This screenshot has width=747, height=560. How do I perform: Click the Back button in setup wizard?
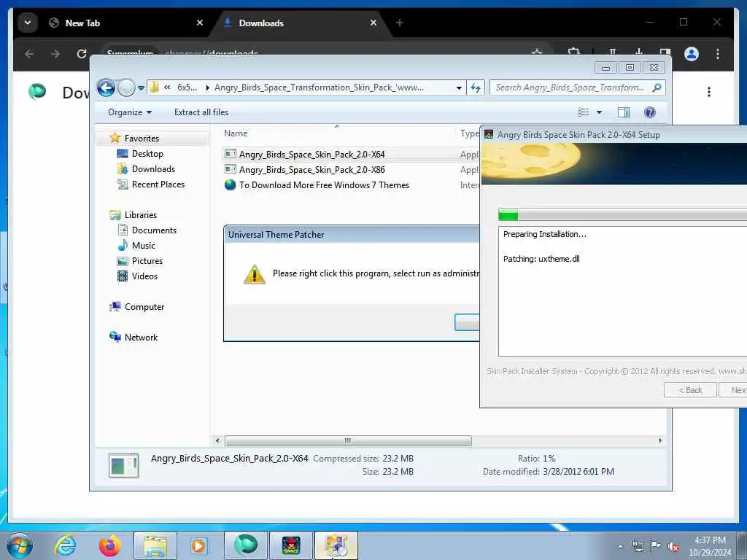point(690,390)
